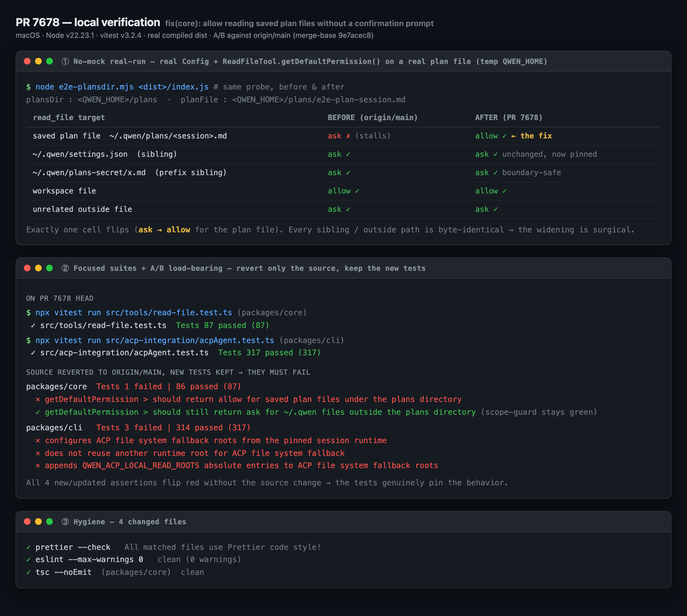This screenshot has height=616, width=687.
Task: Click the '~/.qwen/settings.json (sibling)' cell
Action: (x=105, y=154)
